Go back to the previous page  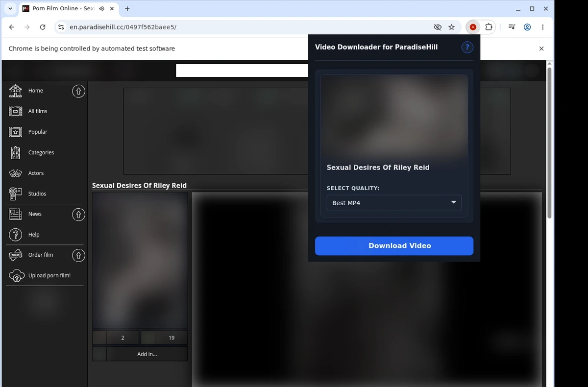click(12, 27)
